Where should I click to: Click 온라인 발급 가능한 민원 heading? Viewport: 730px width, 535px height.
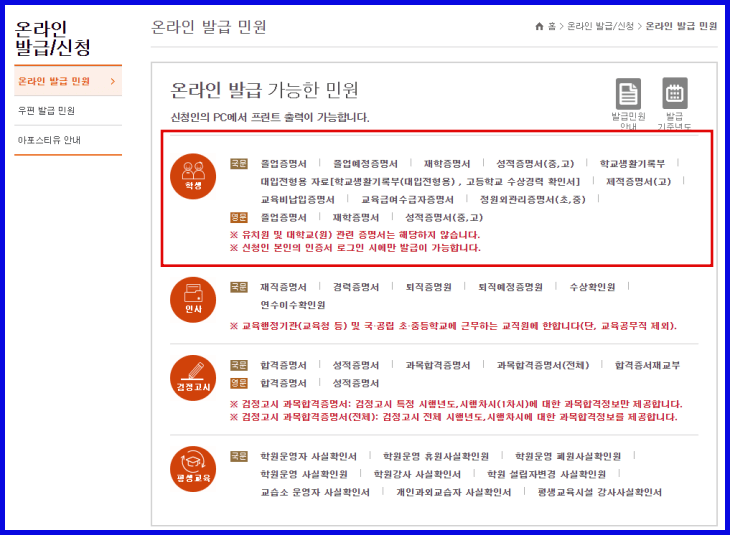(x=264, y=89)
